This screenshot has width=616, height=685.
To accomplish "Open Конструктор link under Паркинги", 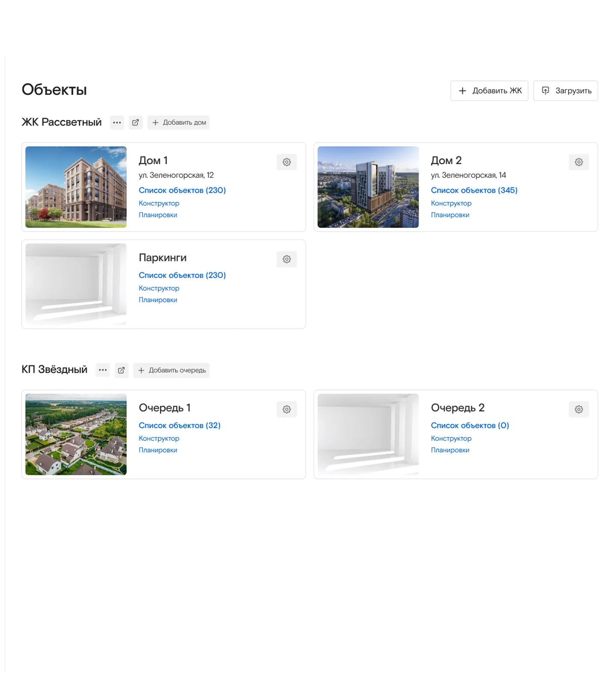I will tap(159, 288).
